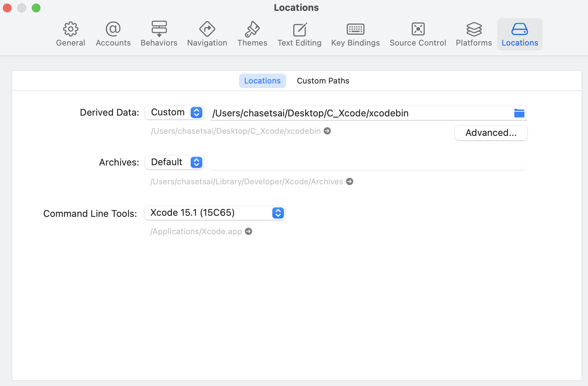Switch to the Custom Paths tab
Image resolution: width=588 pixels, height=386 pixels.
[323, 81]
